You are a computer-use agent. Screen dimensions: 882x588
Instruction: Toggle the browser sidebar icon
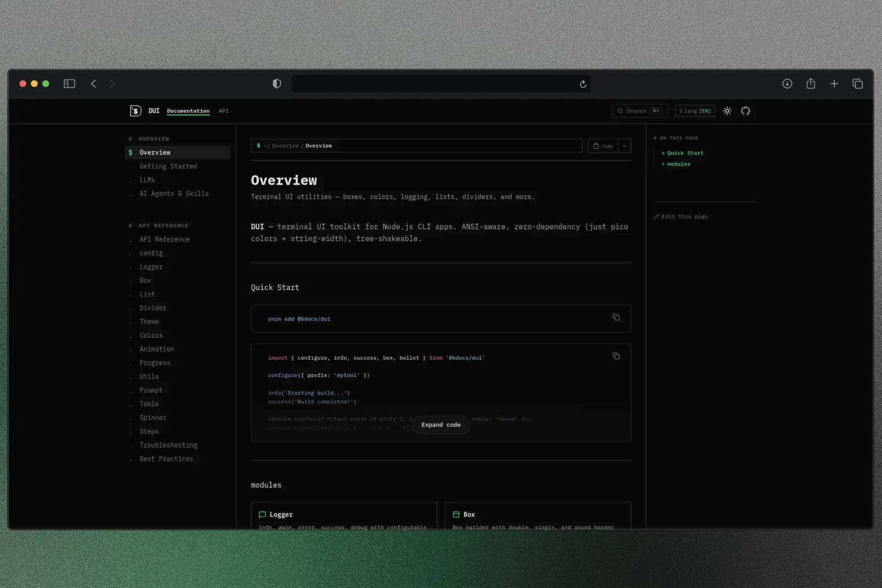tap(69, 84)
